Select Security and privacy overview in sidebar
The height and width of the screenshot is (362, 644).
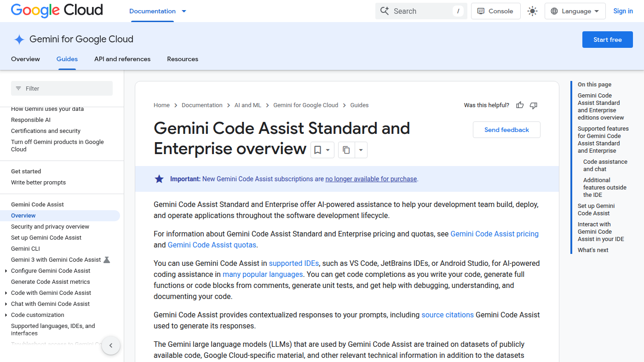tap(50, 227)
